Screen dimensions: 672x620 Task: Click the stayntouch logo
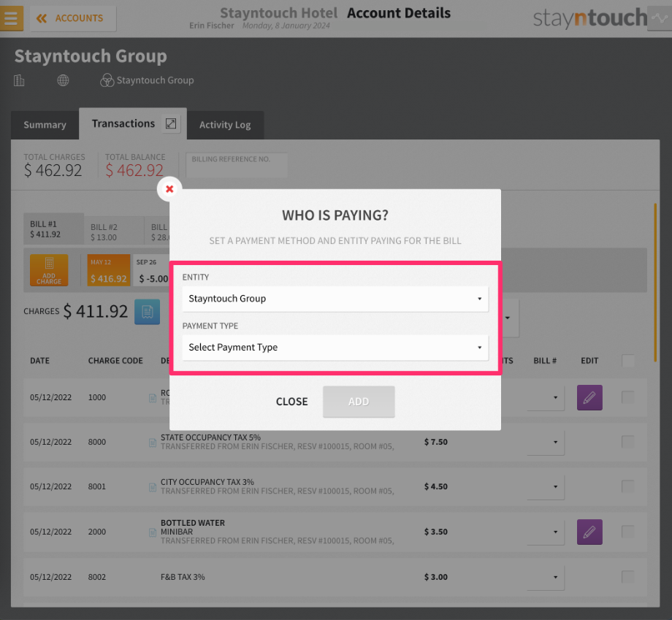589,18
